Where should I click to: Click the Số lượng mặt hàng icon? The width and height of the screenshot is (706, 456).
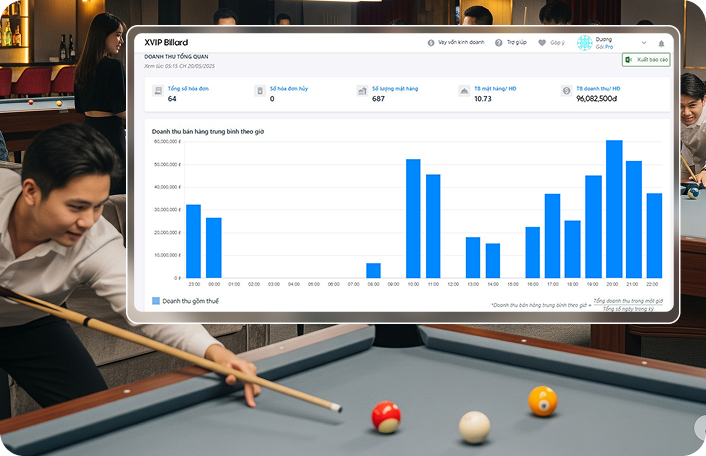pyautogui.click(x=362, y=91)
